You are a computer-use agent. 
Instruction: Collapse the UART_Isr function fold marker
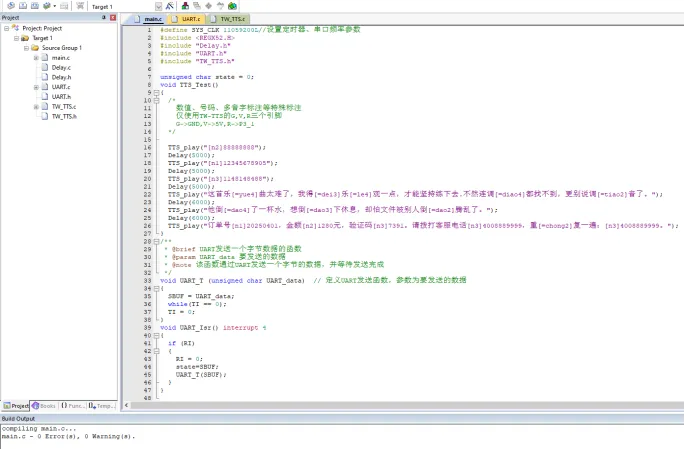156,335
